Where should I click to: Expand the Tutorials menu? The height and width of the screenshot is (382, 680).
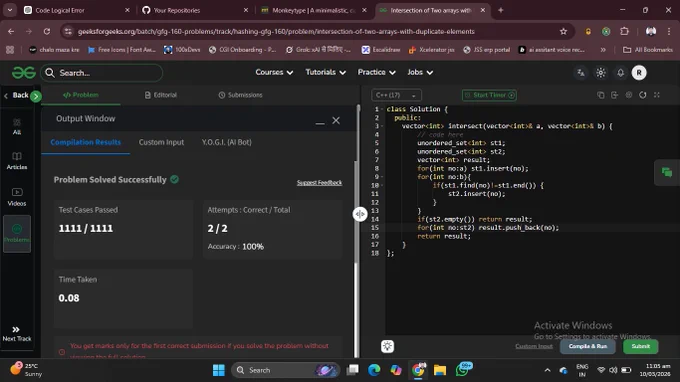(325, 72)
